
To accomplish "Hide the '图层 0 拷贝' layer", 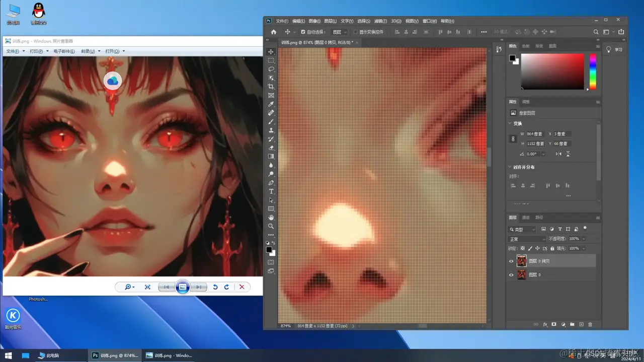I will 511,261.
